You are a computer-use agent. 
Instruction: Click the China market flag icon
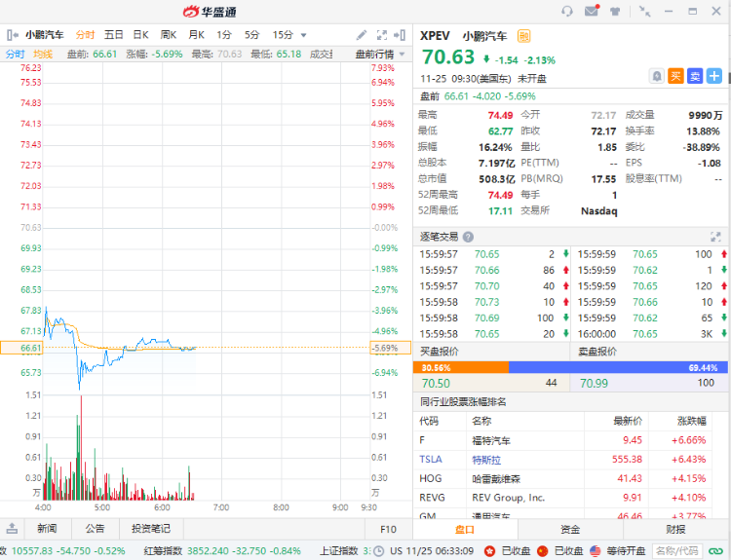542,551
